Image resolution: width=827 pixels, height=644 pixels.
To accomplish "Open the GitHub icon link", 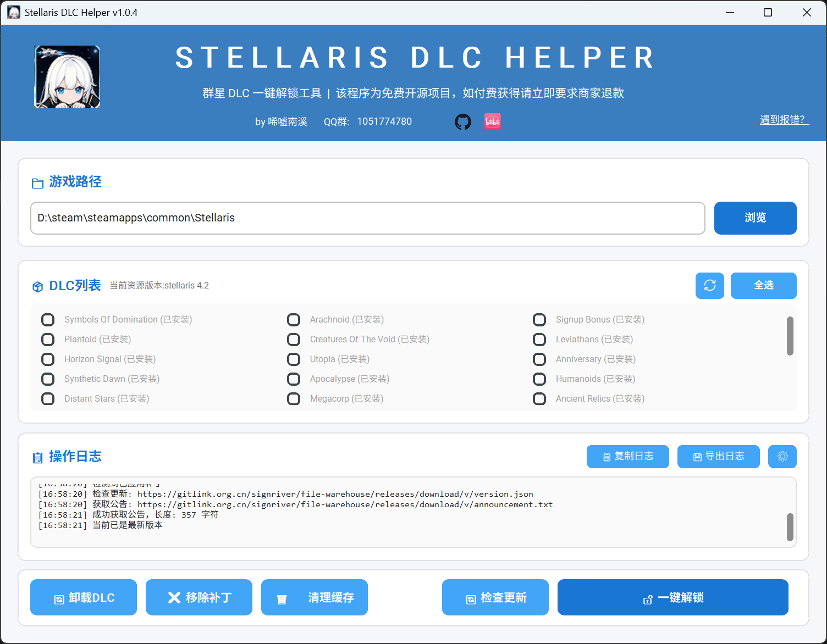I will 463,121.
